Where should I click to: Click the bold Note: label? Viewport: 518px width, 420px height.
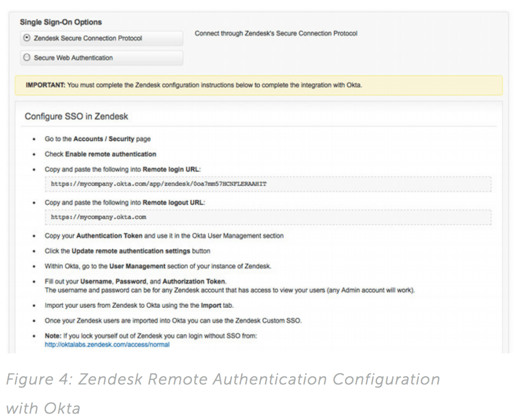(x=53, y=336)
